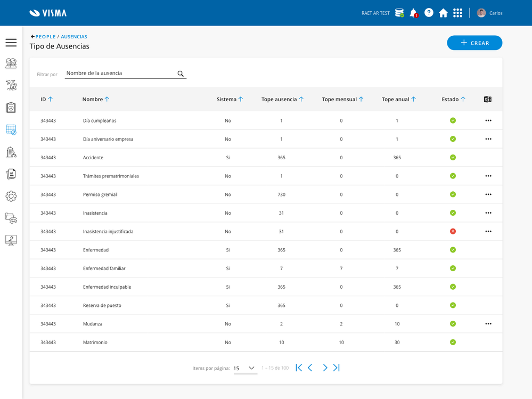Open the report document sidebar icon

11,174
